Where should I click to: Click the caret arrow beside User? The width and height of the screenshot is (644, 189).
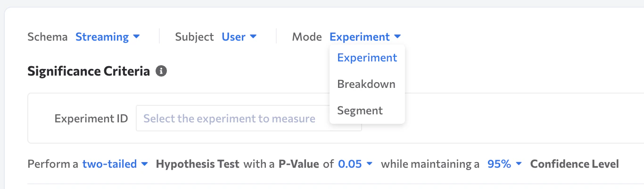coord(253,37)
